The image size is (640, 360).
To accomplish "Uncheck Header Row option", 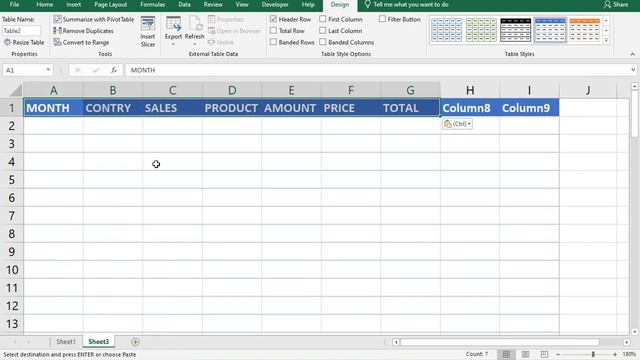I will 273,19.
